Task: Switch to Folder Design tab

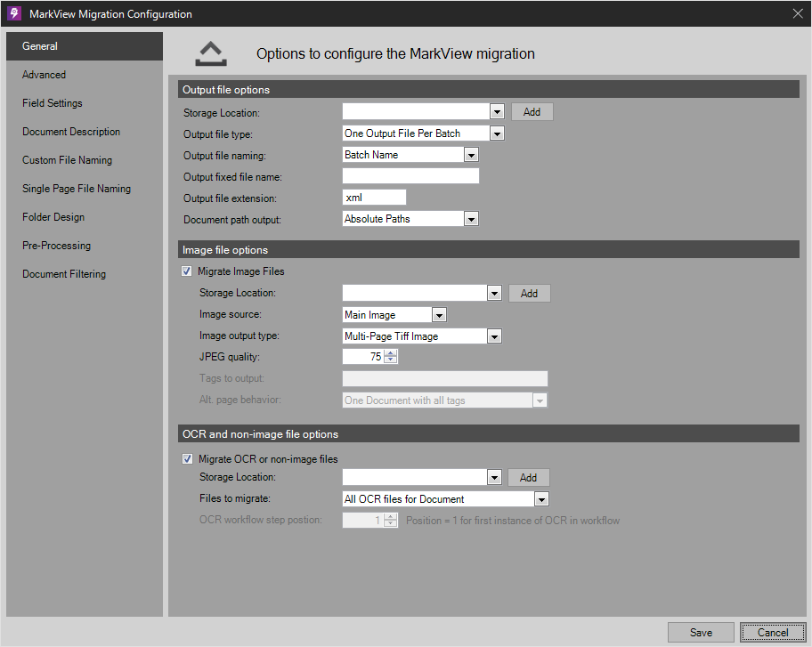Action: coord(85,217)
